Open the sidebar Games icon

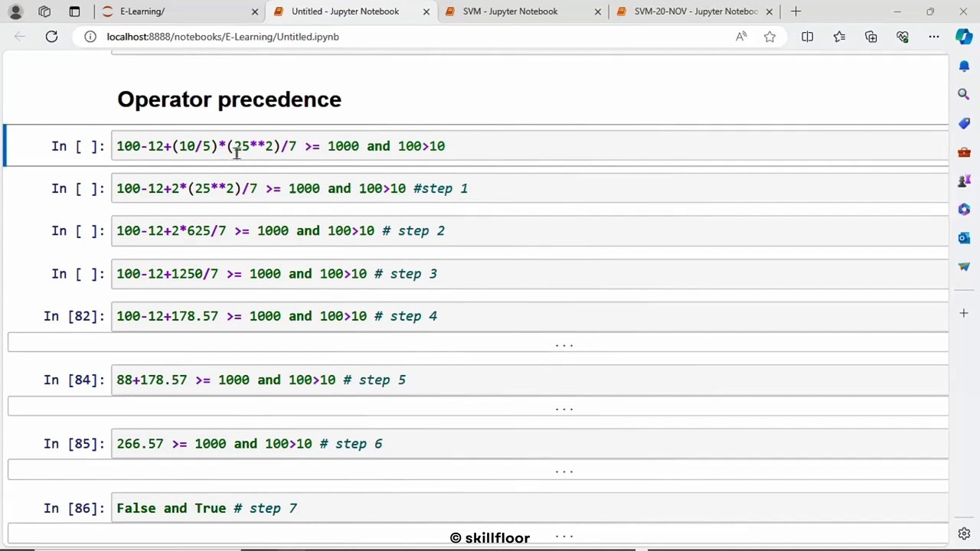(964, 181)
